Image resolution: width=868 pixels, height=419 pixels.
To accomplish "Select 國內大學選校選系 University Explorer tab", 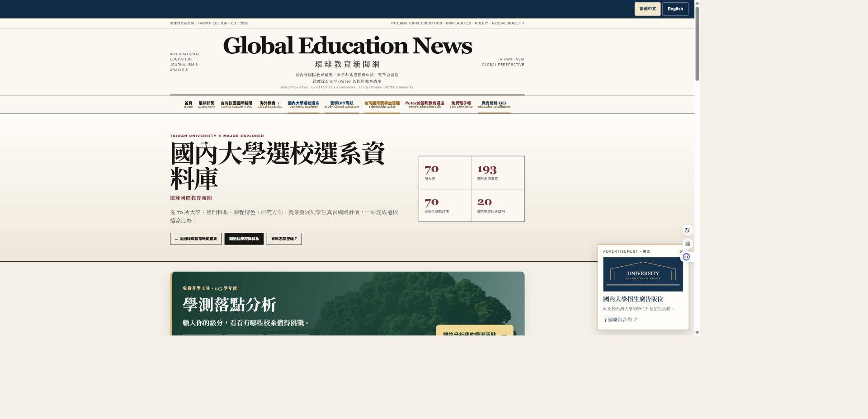I will pos(303,104).
